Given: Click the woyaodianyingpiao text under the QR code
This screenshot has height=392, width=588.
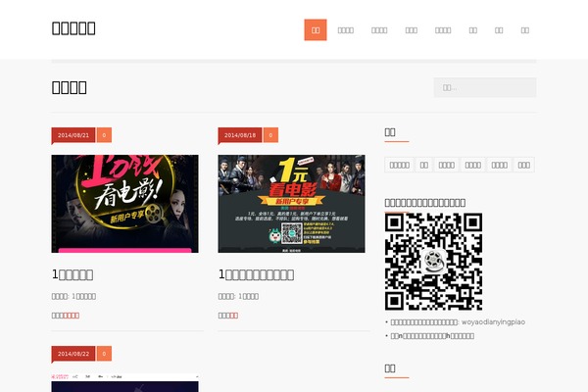Looking at the screenshot, I should click(x=493, y=321).
